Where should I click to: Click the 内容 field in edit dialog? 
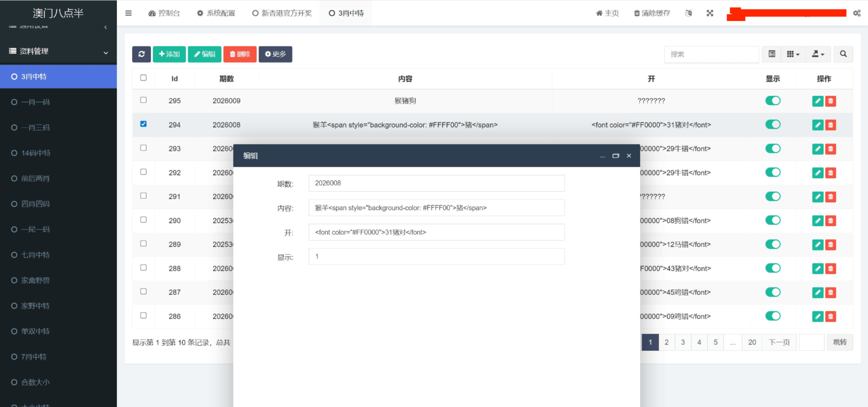[436, 208]
